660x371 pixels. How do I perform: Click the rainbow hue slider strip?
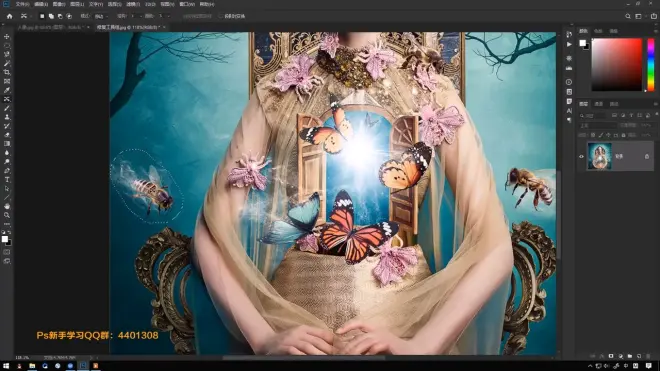click(x=651, y=64)
